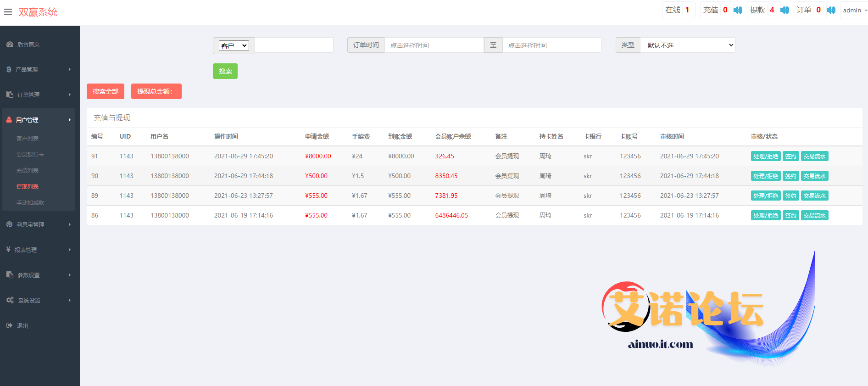The height and width of the screenshot is (386, 868).
Task: Open 客户列表 in the sidebar
Action: tap(28, 138)
